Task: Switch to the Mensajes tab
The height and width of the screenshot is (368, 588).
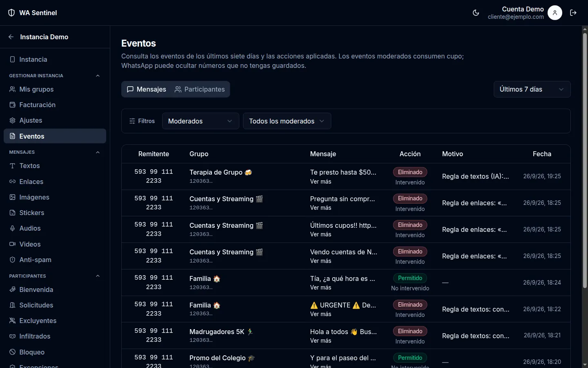Action: [x=147, y=89]
